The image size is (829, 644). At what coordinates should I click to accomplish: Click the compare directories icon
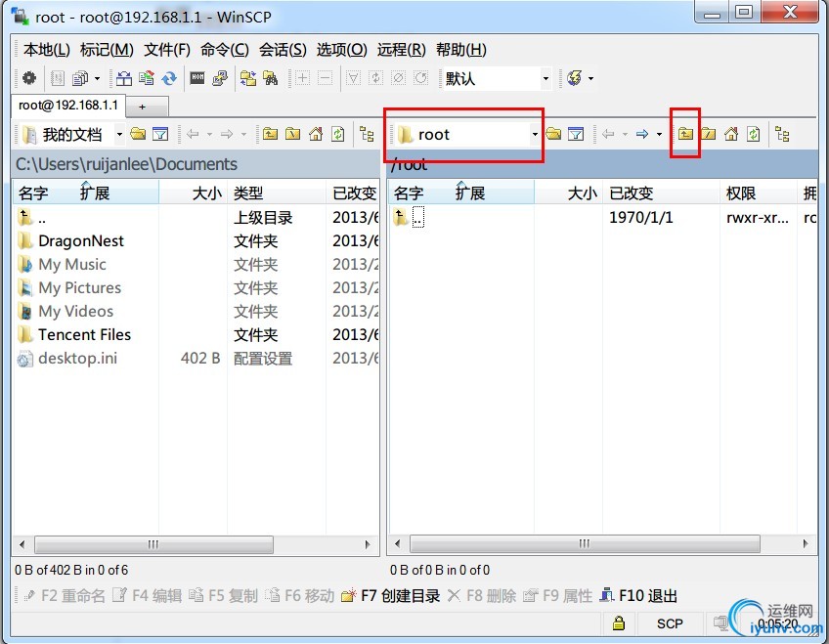[124, 78]
